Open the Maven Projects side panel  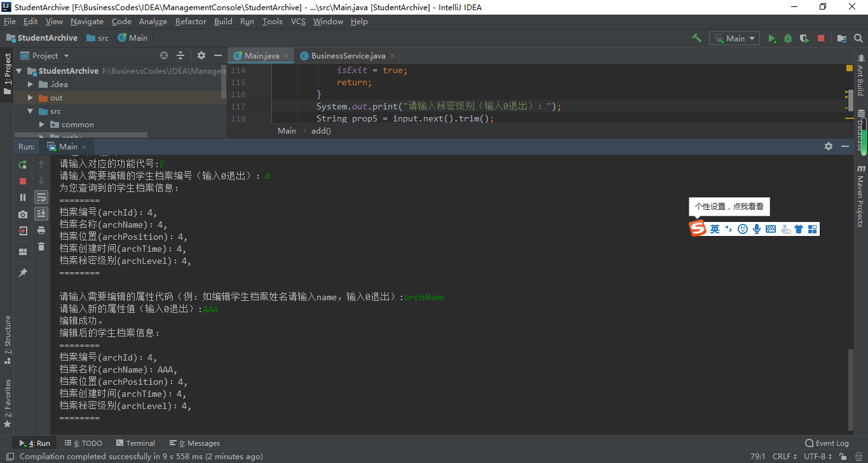point(861,197)
